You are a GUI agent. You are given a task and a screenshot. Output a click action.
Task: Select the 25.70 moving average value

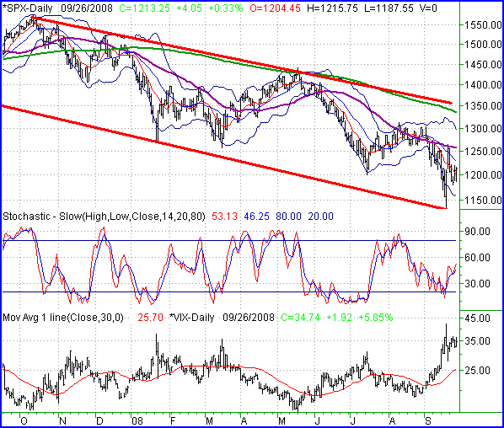150,318
